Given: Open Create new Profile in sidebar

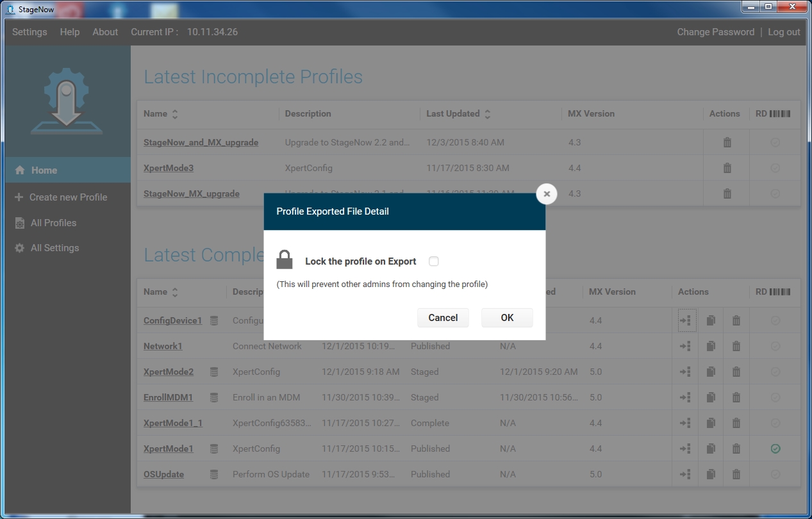Looking at the screenshot, I should (68, 197).
